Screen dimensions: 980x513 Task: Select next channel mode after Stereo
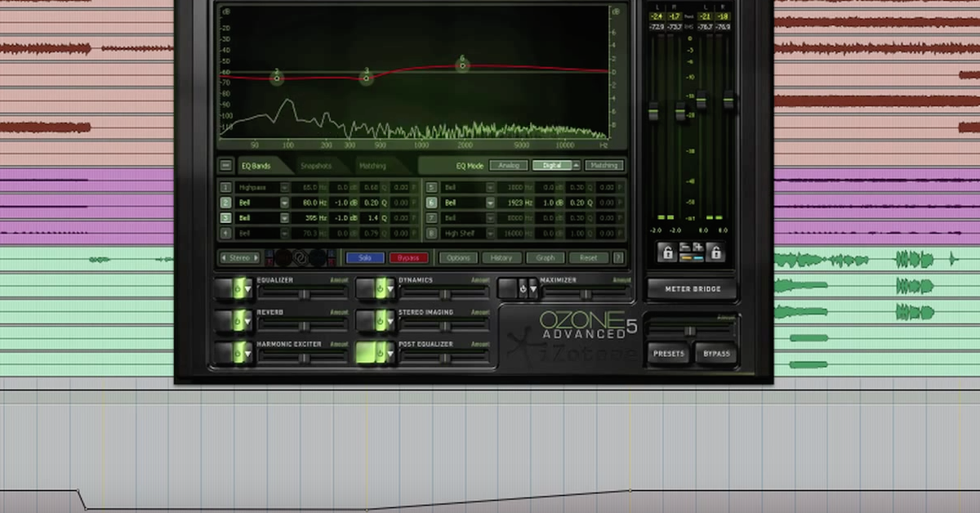(256, 257)
